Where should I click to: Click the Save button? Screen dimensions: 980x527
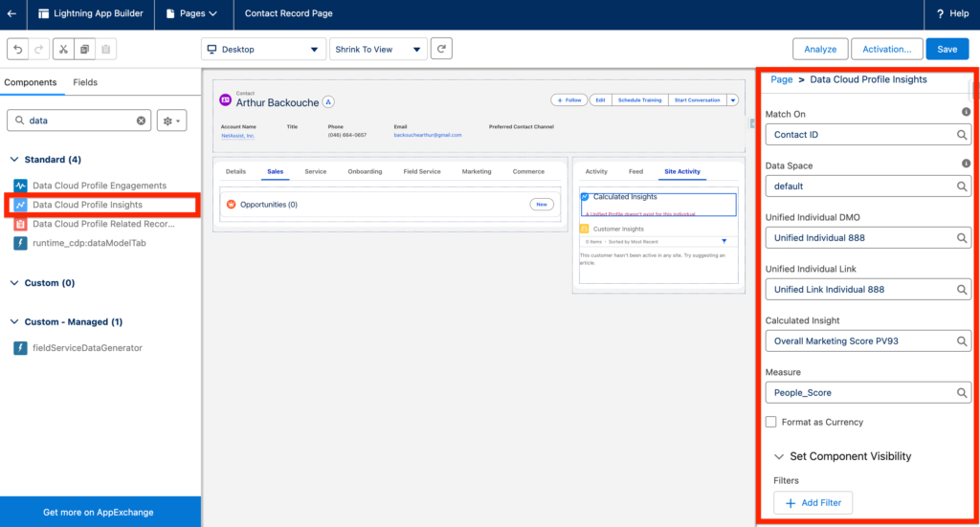tap(947, 50)
